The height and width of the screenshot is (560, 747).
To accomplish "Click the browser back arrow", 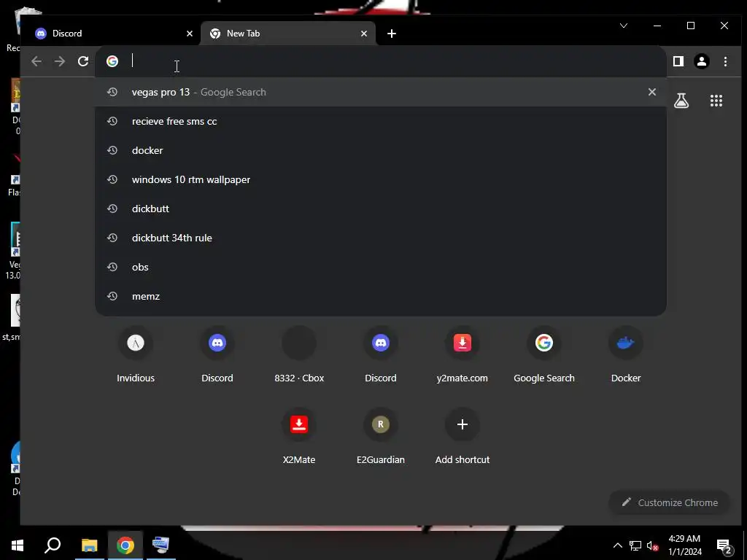I will pos(36,61).
